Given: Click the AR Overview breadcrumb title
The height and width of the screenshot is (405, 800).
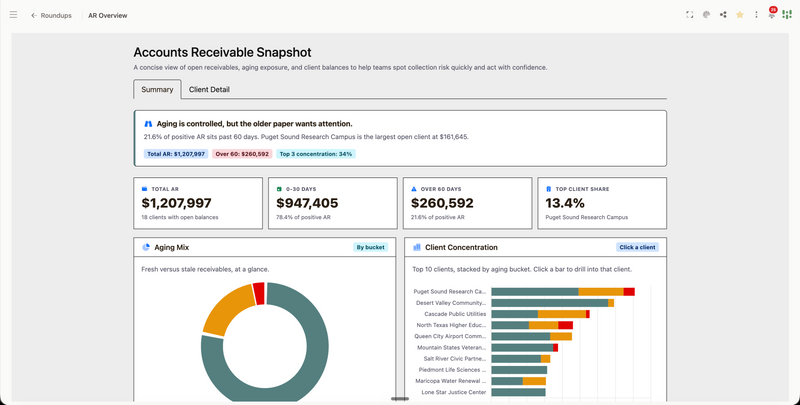Looking at the screenshot, I should pyautogui.click(x=108, y=15).
